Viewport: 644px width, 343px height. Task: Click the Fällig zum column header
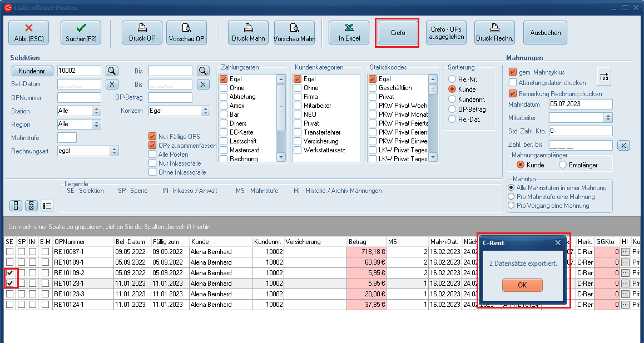(x=169, y=242)
